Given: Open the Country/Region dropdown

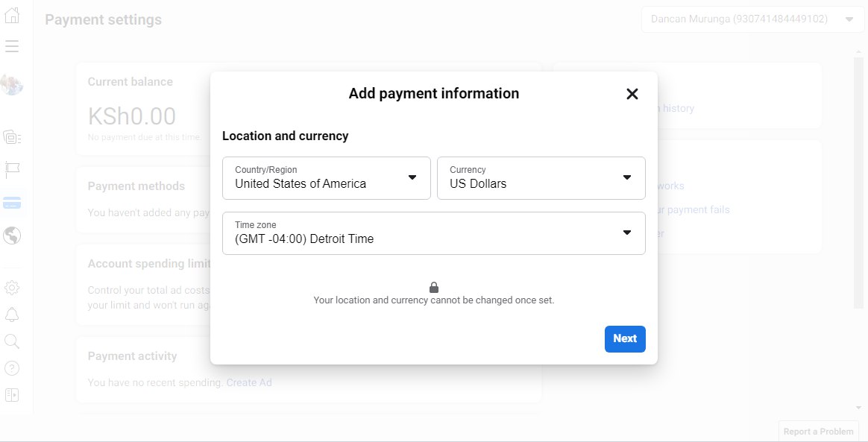Looking at the screenshot, I should pyautogui.click(x=327, y=178).
